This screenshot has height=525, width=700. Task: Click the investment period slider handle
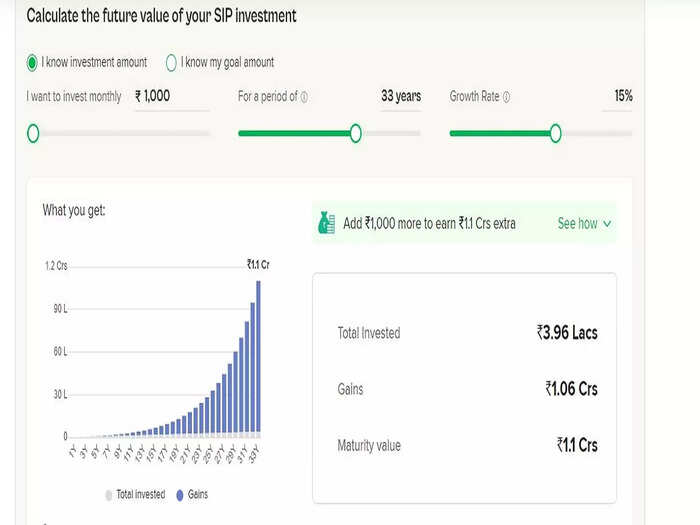pyautogui.click(x=356, y=133)
